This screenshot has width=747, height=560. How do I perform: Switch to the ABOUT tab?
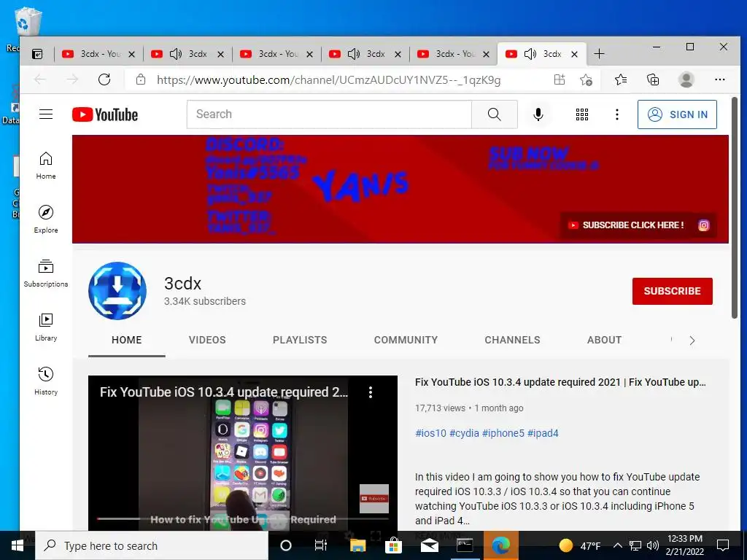(604, 340)
